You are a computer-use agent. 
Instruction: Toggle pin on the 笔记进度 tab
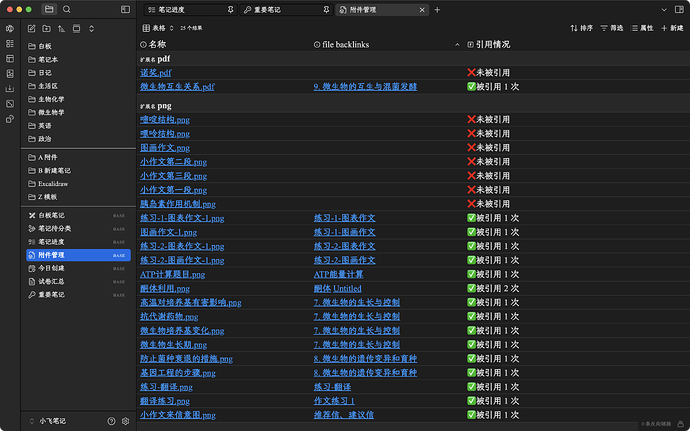click(231, 9)
